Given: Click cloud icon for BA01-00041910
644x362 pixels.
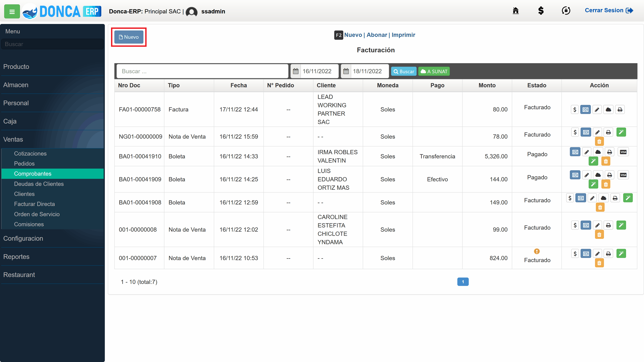Looking at the screenshot, I should (x=598, y=152).
